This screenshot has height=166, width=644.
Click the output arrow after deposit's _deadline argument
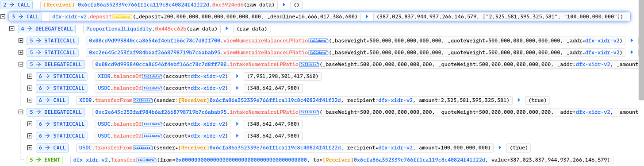(x=367, y=17)
